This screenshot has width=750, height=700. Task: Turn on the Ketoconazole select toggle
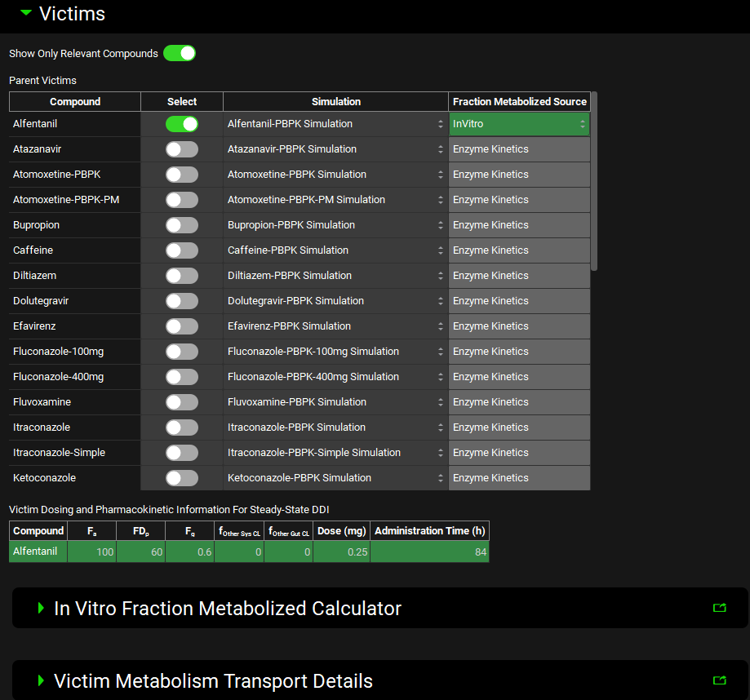click(182, 478)
